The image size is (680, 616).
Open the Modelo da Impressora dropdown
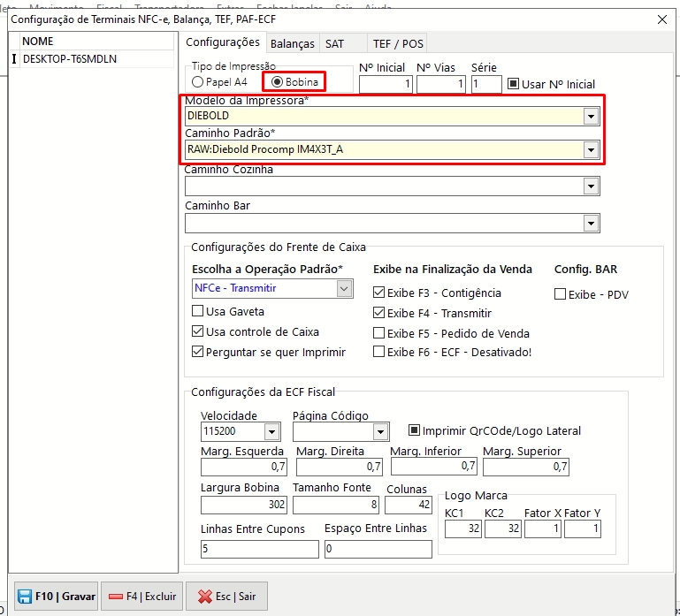point(590,116)
